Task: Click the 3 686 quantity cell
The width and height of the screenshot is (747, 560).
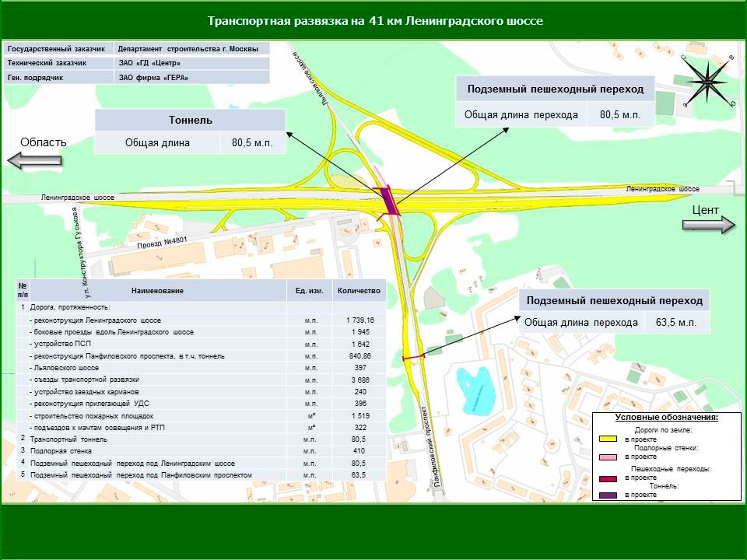Action: 360,380
